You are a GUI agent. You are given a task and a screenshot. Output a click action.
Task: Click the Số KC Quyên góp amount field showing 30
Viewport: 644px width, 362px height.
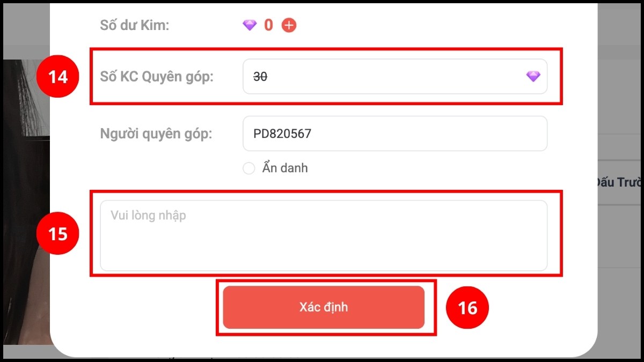point(395,77)
